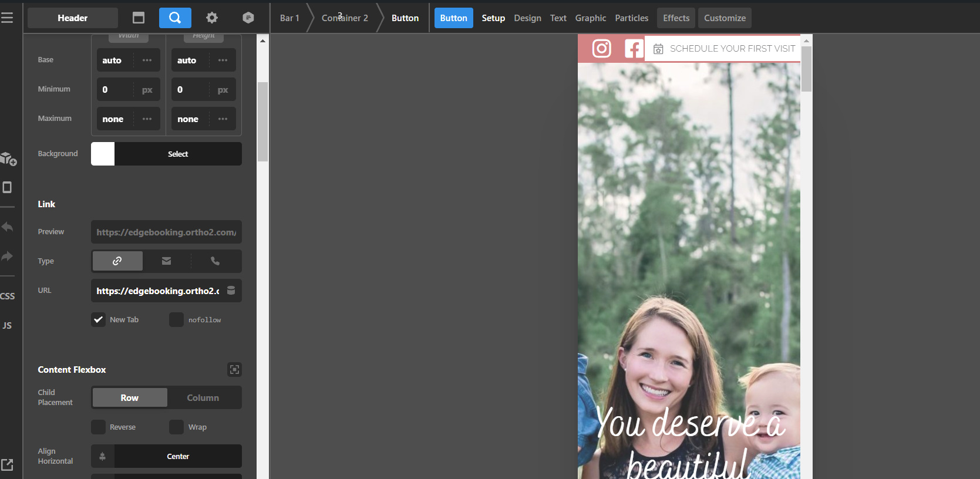Click the search magnifier icon
The height and width of the screenshot is (479, 980).
(175, 18)
